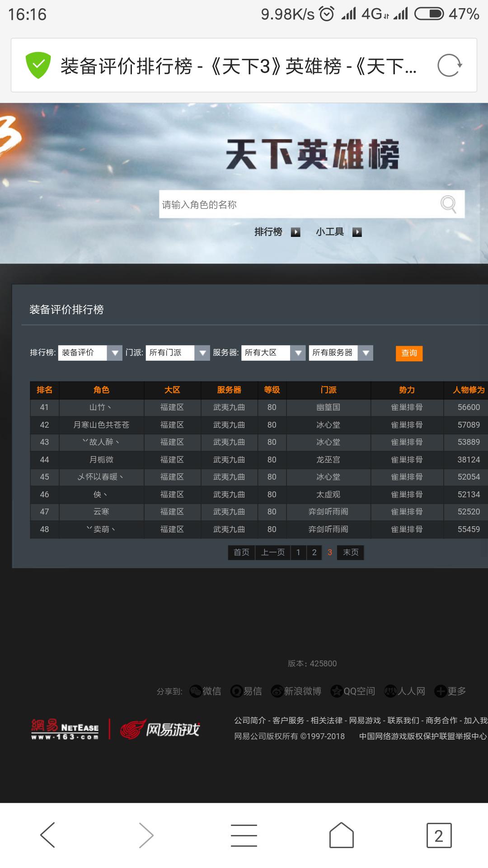Open 中国网络游戏版权保护联盟举报中心 link

(x=423, y=736)
